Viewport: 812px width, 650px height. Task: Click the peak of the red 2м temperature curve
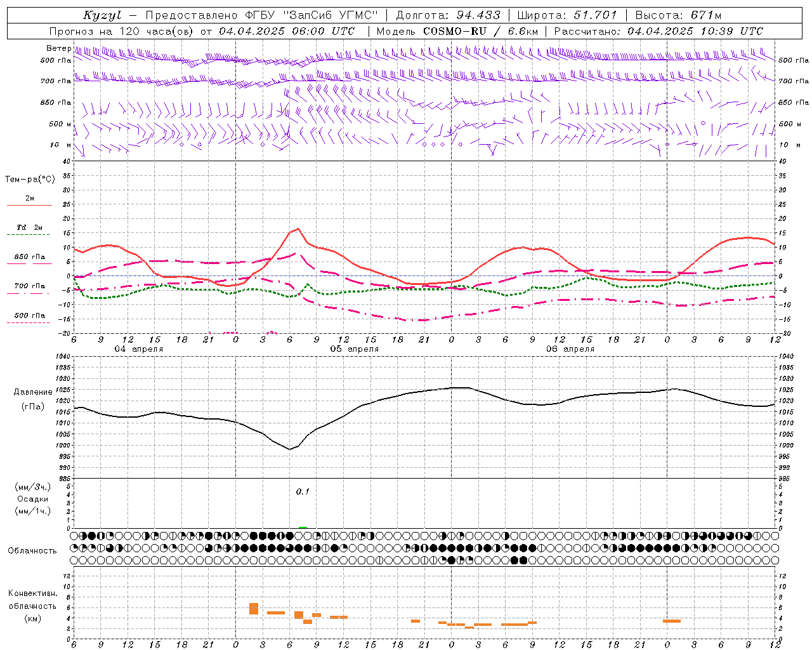coord(298,229)
